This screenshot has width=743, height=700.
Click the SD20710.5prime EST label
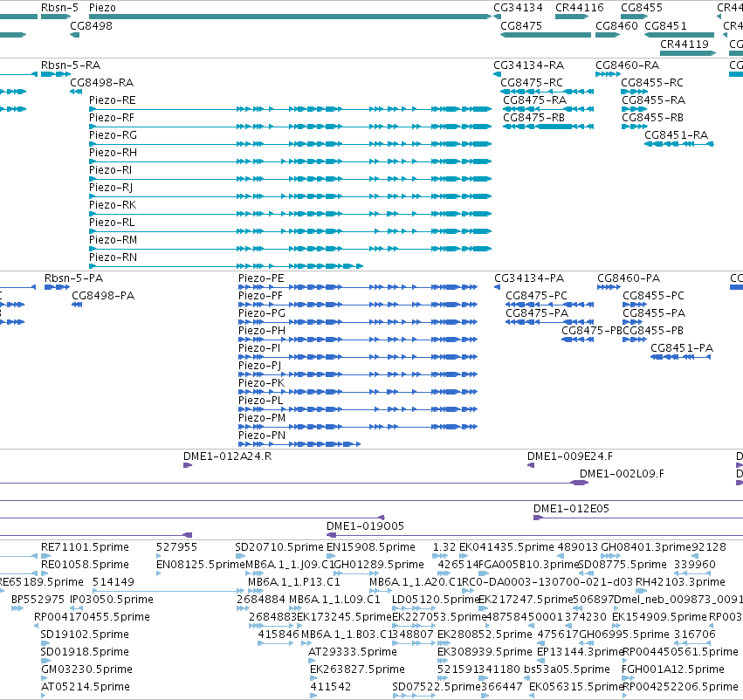[279, 547]
